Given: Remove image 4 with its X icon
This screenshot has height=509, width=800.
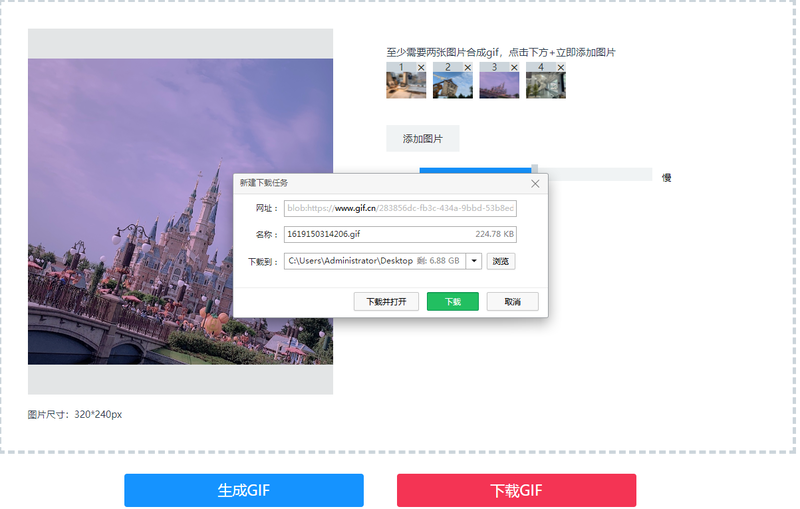Looking at the screenshot, I should pos(561,67).
